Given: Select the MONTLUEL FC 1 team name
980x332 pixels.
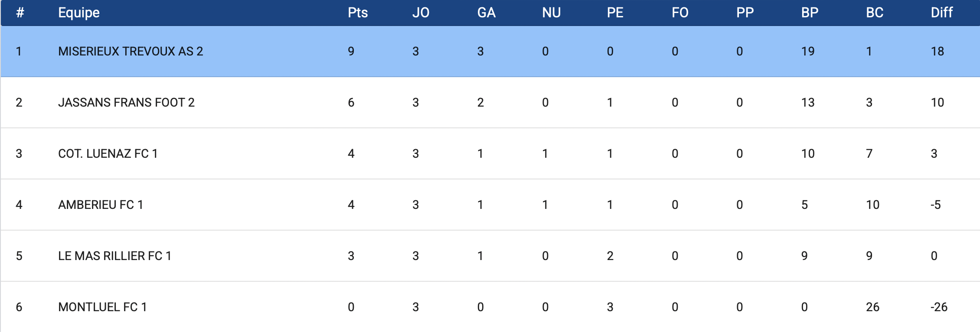Looking at the screenshot, I should (102, 307).
